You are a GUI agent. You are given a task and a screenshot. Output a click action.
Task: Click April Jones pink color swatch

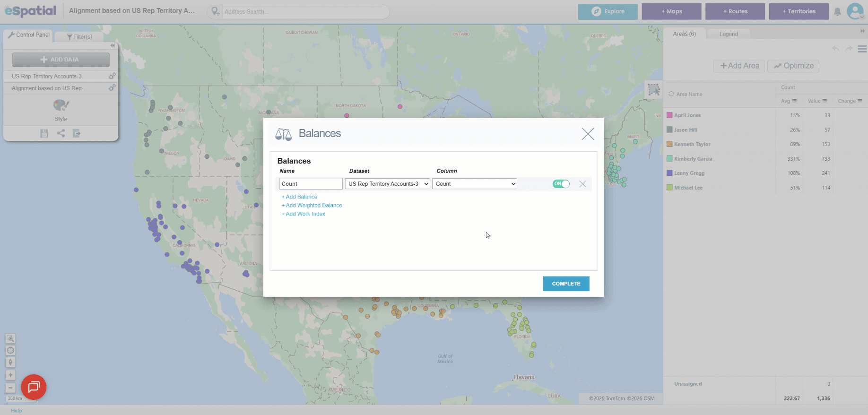(x=669, y=115)
